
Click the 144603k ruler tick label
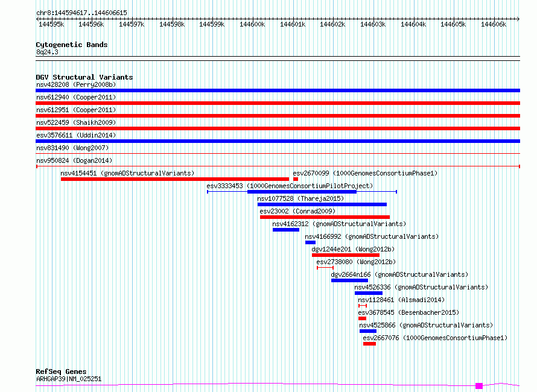[373, 24]
